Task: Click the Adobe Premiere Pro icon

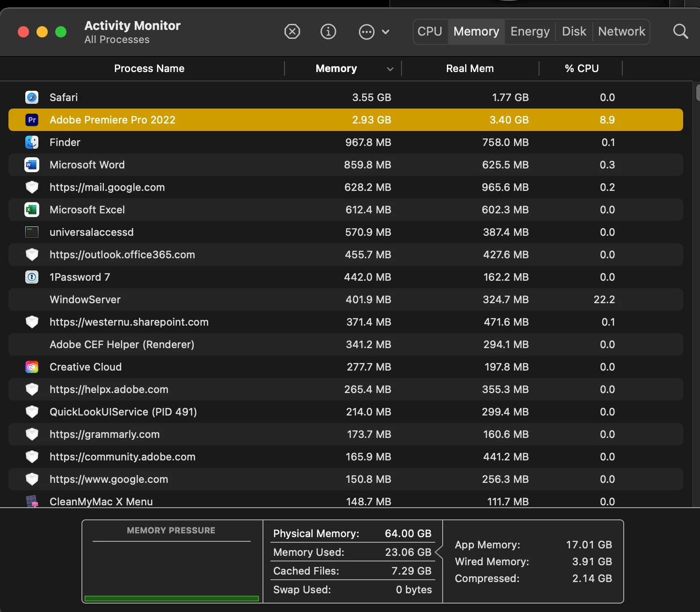Action: pyautogui.click(x=32, y=120)
